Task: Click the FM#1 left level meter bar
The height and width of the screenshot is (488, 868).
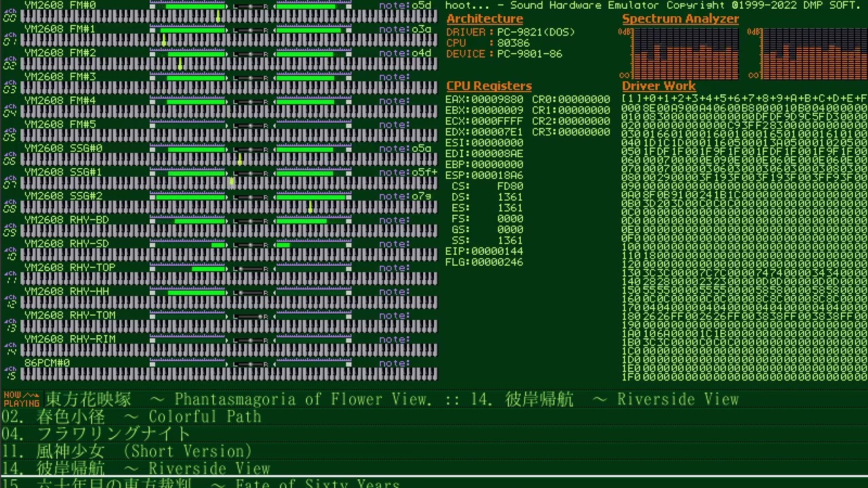Action: [188, 30]
